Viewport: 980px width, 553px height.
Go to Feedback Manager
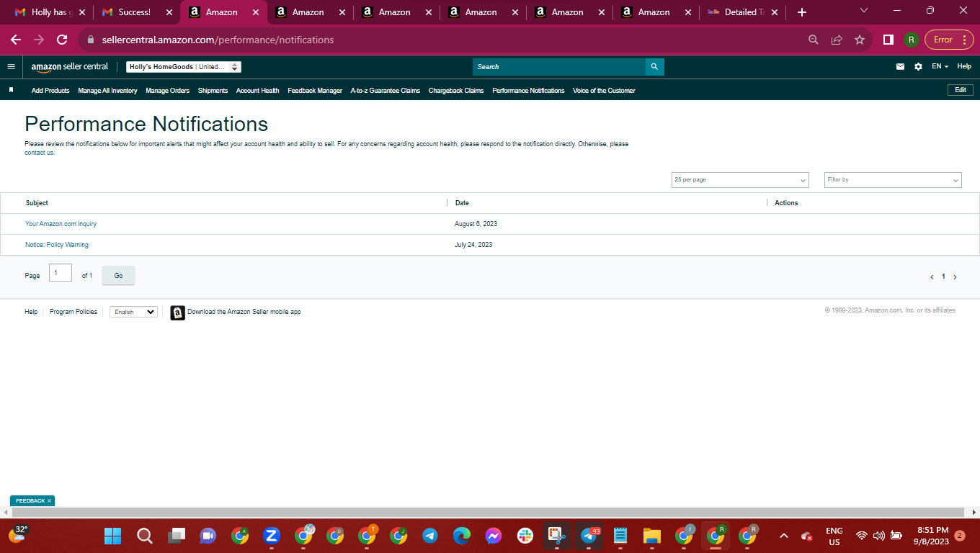(x=315, y=91)
